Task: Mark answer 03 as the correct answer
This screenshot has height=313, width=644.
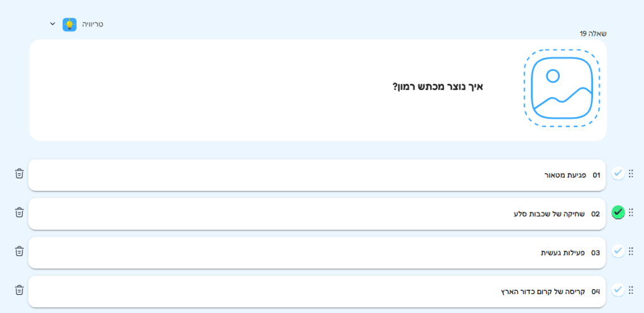Action: tap(618, 251)
